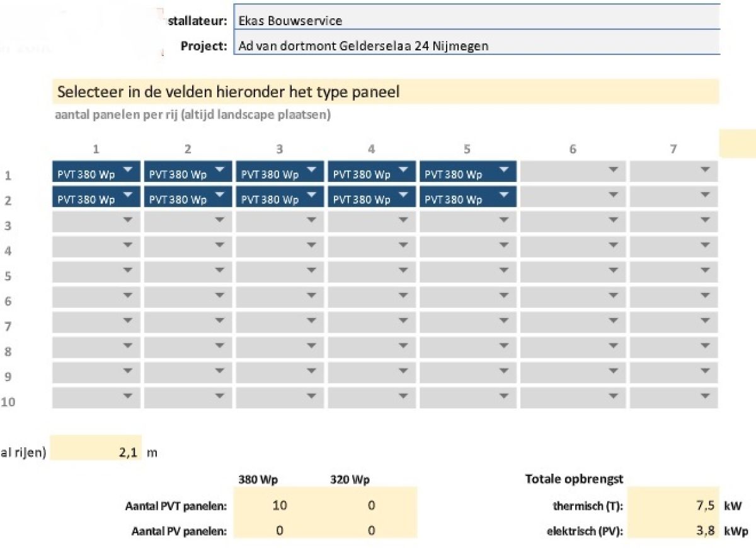Open panel type dropdown row 1 column 5
756x548 pixels.
(x=468, y=172)
